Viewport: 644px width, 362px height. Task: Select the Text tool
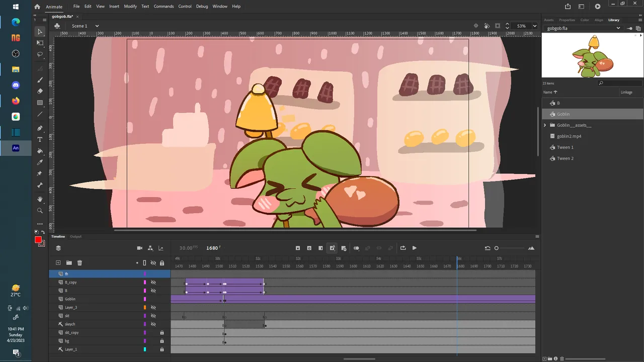click(x=40, y=140)
